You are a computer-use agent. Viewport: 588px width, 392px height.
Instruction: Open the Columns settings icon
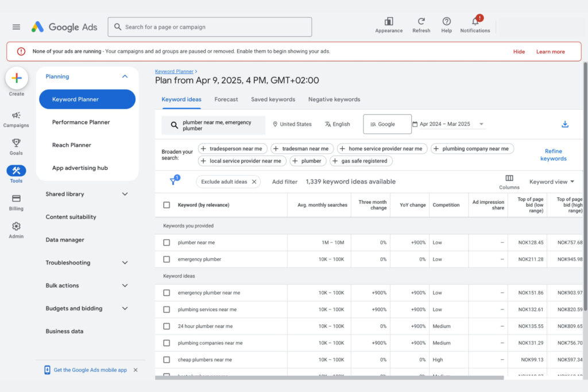point(509,180)
